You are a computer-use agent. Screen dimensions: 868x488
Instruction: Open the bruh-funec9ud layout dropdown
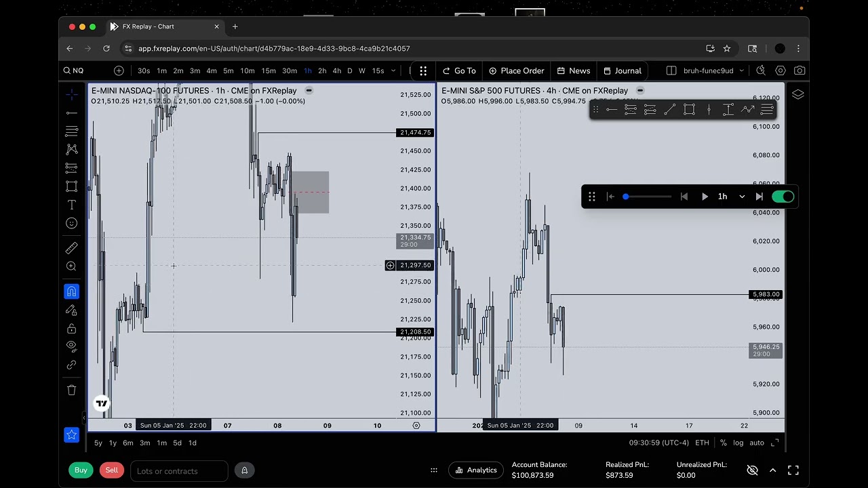(713, 70)
